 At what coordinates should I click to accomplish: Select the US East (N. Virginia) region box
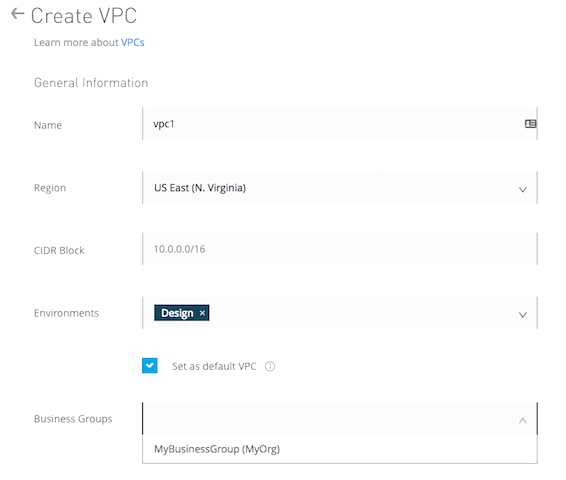coord(340,188)
